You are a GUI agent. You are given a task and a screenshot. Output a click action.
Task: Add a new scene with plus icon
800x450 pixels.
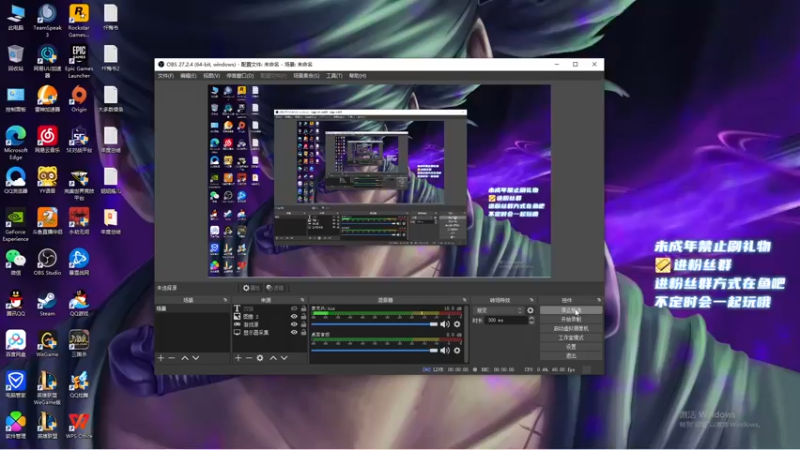(160, 357)
